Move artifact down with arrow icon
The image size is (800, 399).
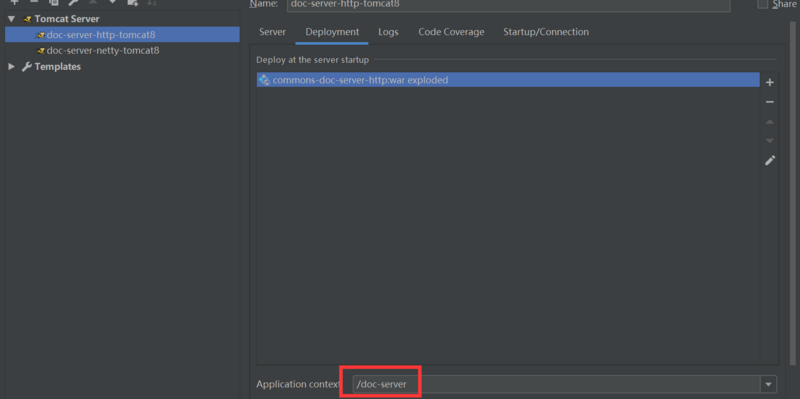(x=770, y=141)
